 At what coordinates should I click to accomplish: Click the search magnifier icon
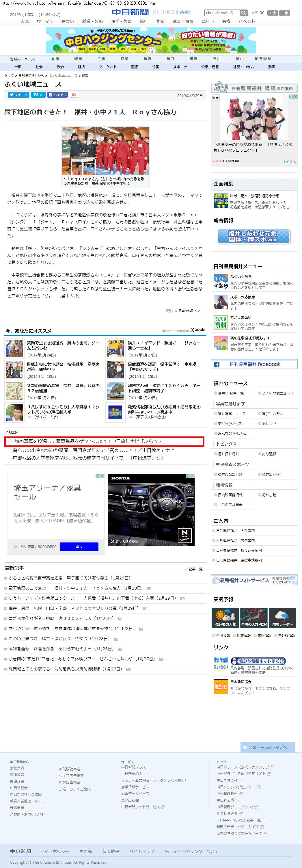coord(243,13)
